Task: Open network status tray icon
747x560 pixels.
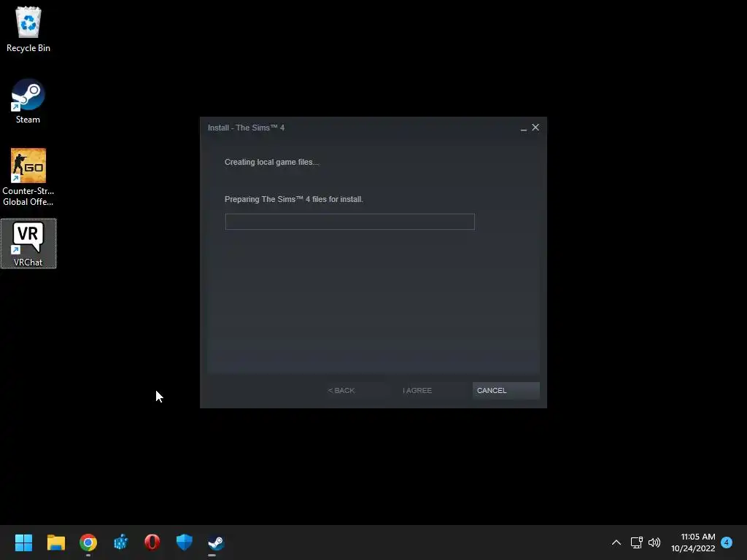Action: click(x=636, y=542)
